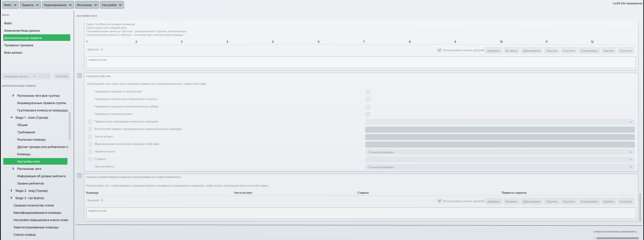This screenshot has height=240, width=644.
Task: Open Прочие флаги dropdown
Action: pos(500,167)
